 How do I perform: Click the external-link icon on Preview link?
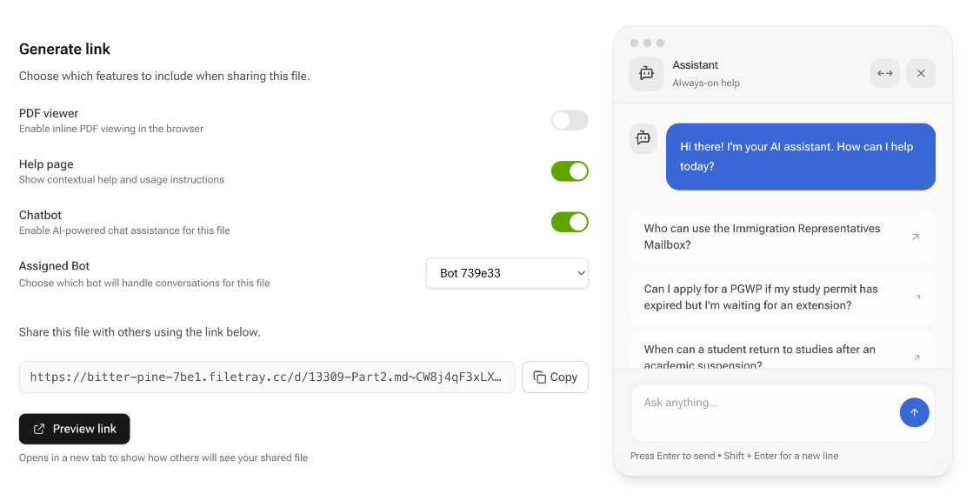(x=38, y=428)
